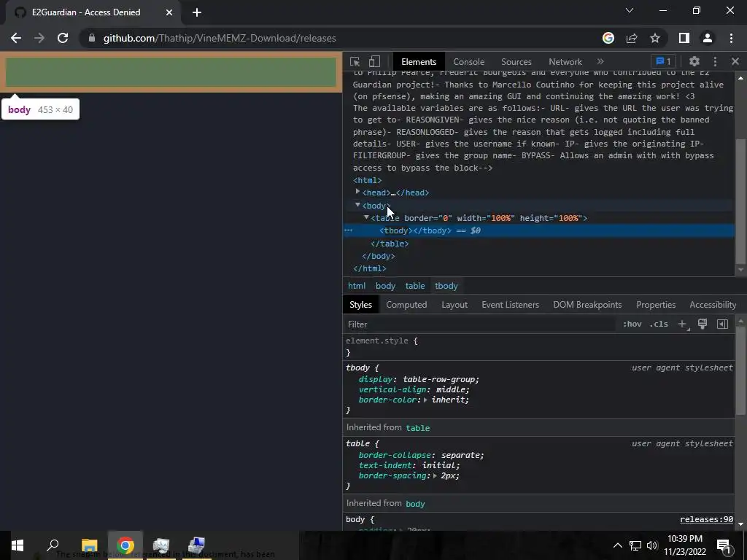Expand the head element node
747x560 pixels.
pos(357,192)
